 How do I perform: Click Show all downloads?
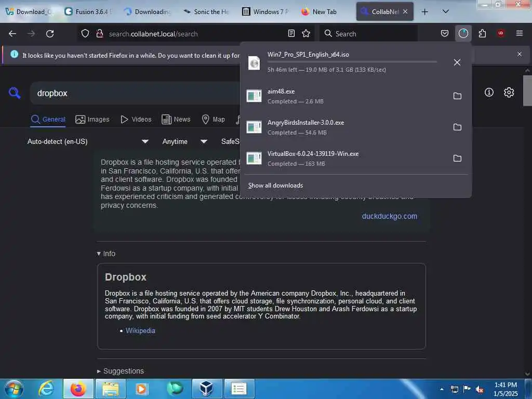pos(275,185)
